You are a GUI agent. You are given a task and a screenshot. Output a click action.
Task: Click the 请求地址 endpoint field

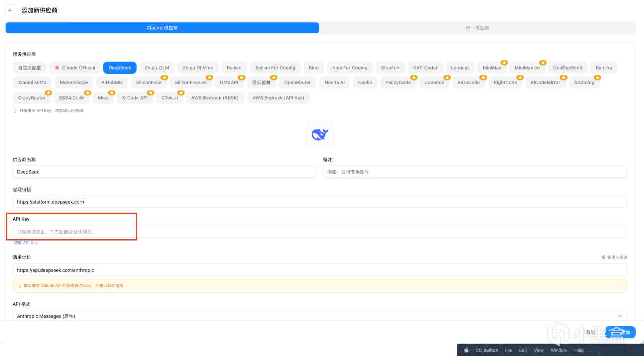pos(320,270)
